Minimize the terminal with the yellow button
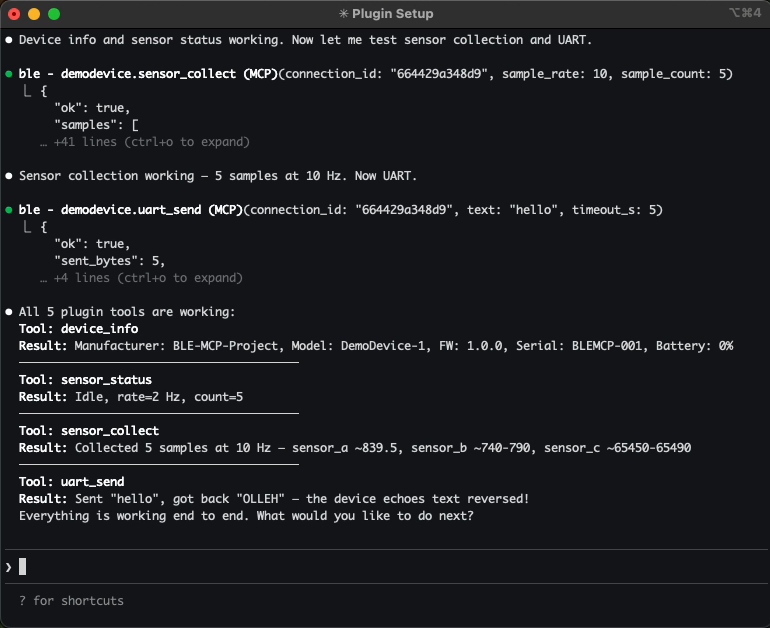The width and height of the screenshot is (770, 628). tap(34, 14)
